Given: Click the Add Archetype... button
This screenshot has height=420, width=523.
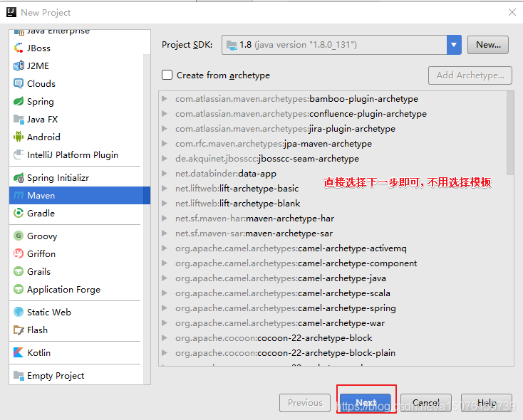Looking at the screenshot, I should pyautogui.click(x=470, y=75).
